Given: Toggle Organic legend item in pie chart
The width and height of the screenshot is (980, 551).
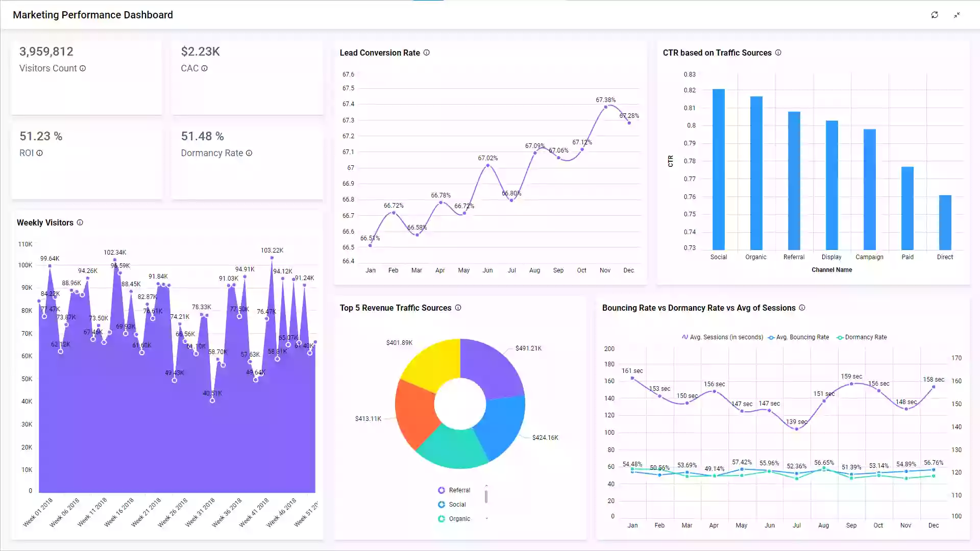Looking at the screenshot, I should [454, 519].
